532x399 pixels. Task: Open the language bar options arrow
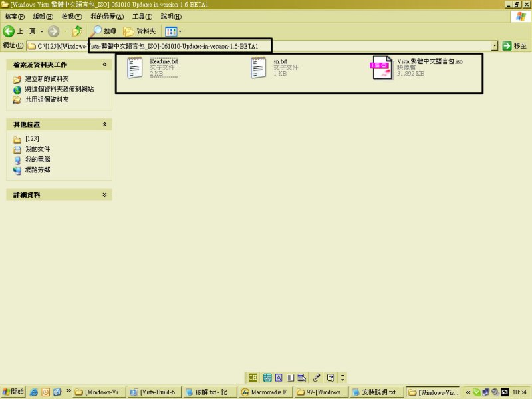[342, 378]
